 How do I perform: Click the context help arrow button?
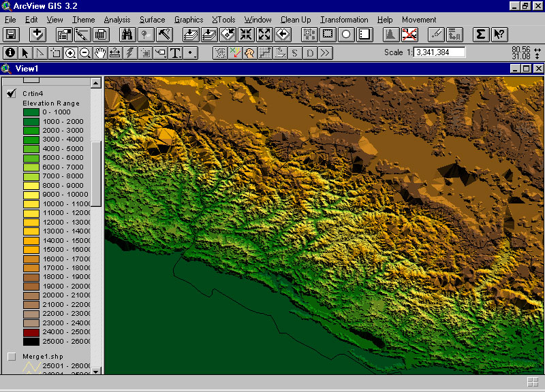[499, 34]
